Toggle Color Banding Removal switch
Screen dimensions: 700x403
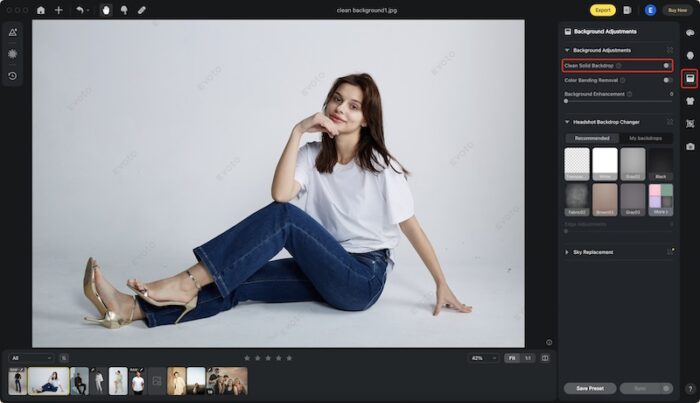[667, 80]
